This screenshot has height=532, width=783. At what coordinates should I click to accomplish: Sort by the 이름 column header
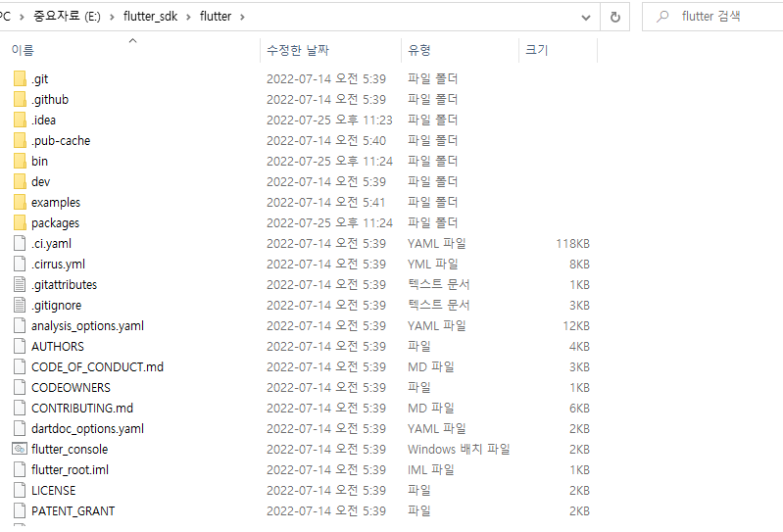pyautogui.click(x=23, y=50)
